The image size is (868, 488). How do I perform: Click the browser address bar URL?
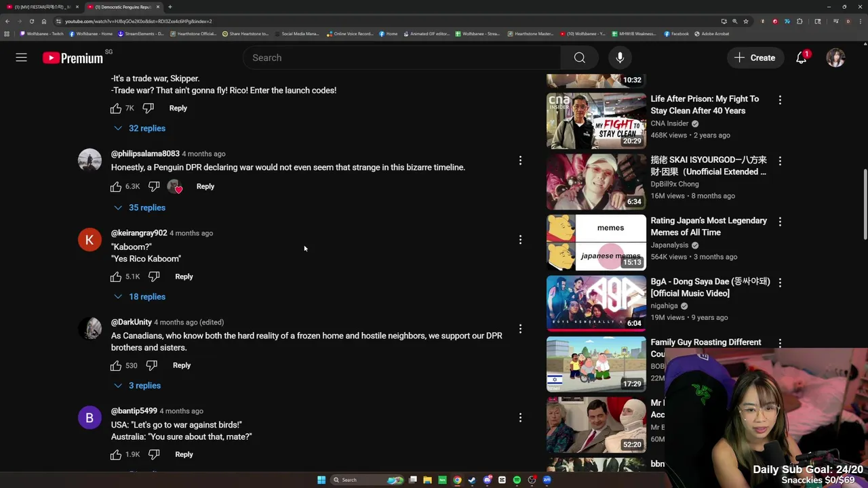[x=138, y=21]
